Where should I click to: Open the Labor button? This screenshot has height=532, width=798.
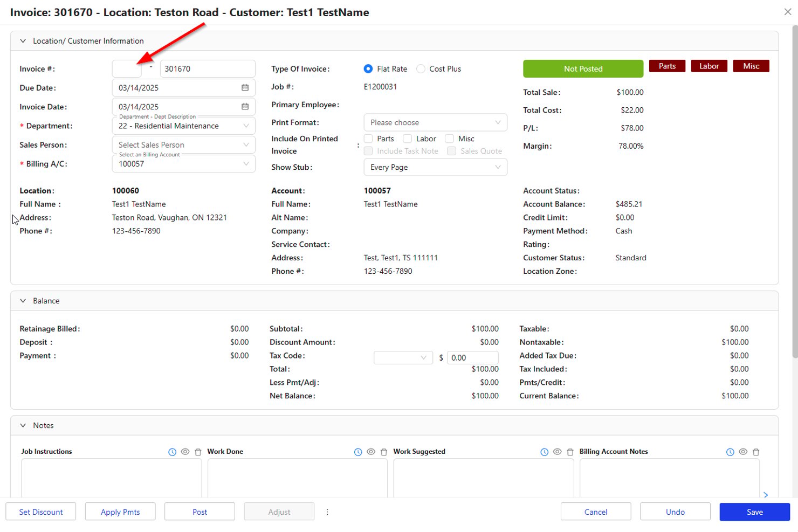click(709, 66)
